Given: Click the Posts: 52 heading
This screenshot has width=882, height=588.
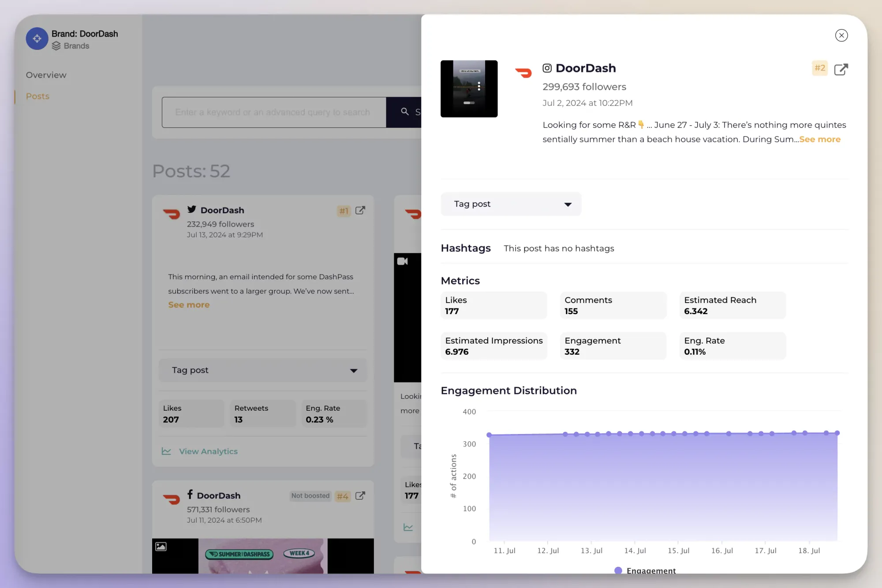Looking at the screenshot, I should coord(191,171).
